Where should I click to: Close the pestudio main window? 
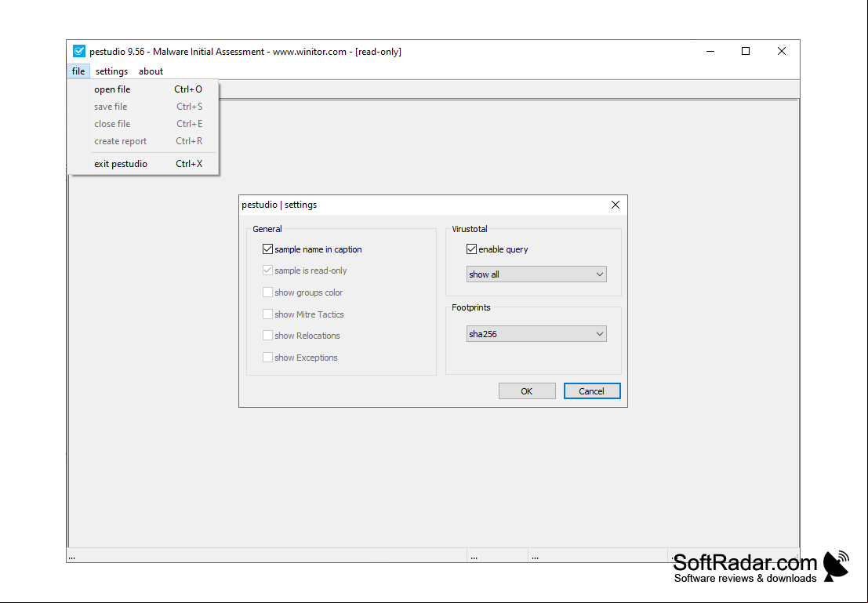tap(782, 52)
